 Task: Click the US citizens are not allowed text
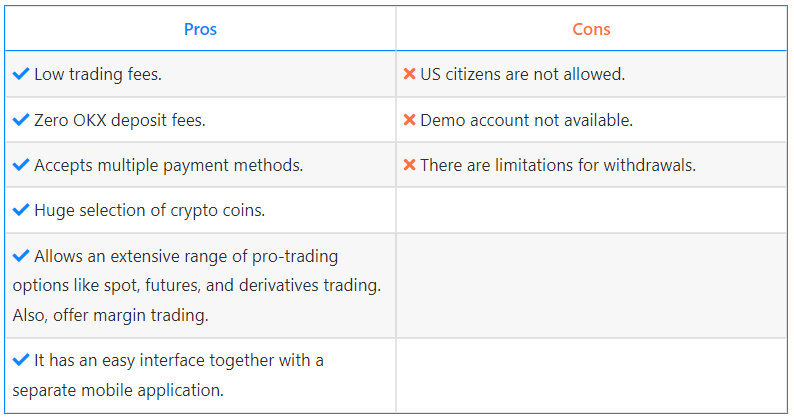click(x=523, y=74)
